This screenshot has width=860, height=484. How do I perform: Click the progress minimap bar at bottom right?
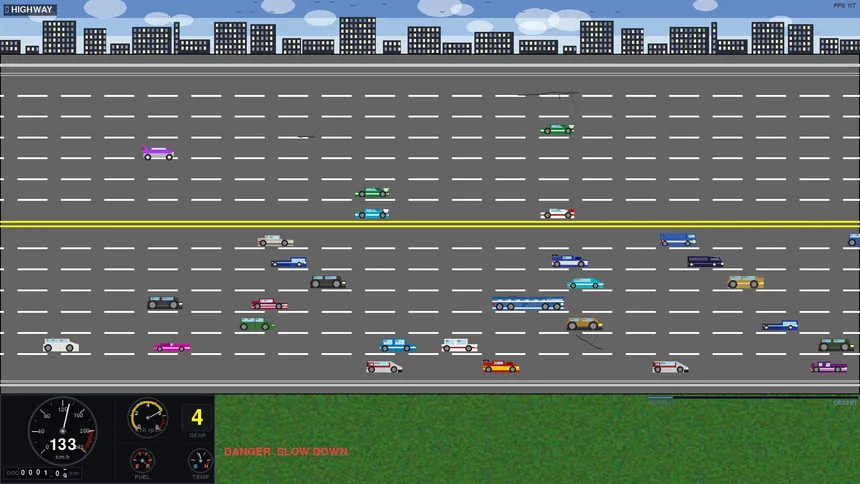coord(752,399)
